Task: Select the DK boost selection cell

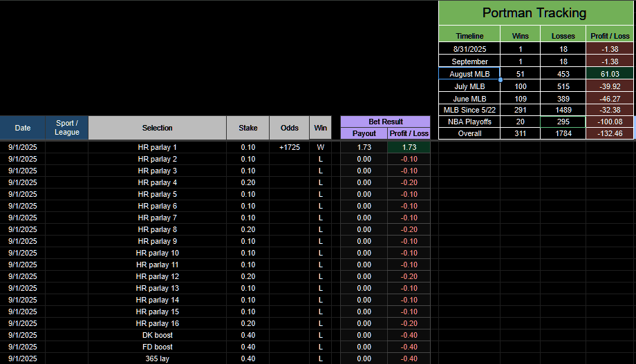Action: [158, 335]
